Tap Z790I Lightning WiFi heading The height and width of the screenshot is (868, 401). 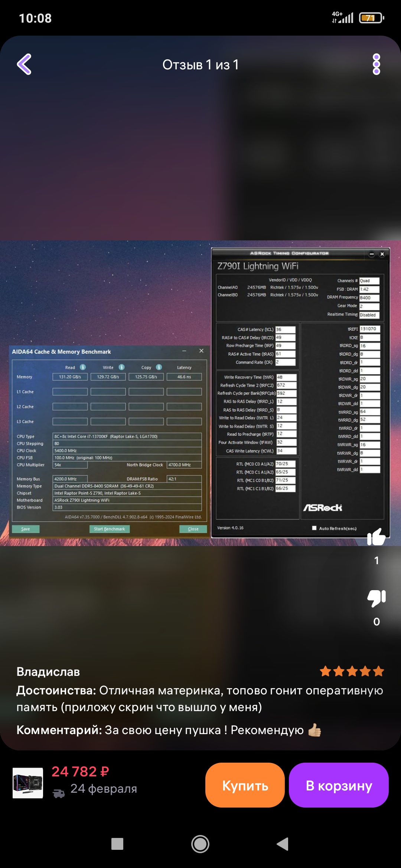(x=258, y=266)
